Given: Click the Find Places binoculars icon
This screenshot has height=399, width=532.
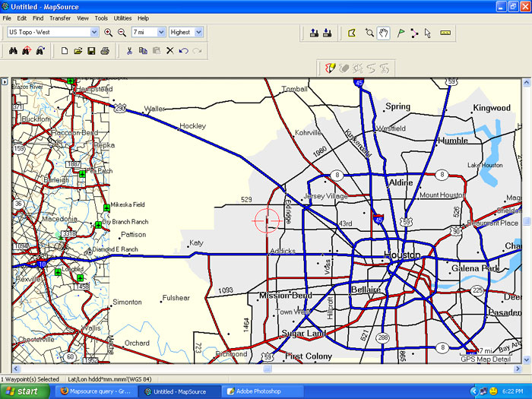Looking at the screenshot, I should point(13,51).
